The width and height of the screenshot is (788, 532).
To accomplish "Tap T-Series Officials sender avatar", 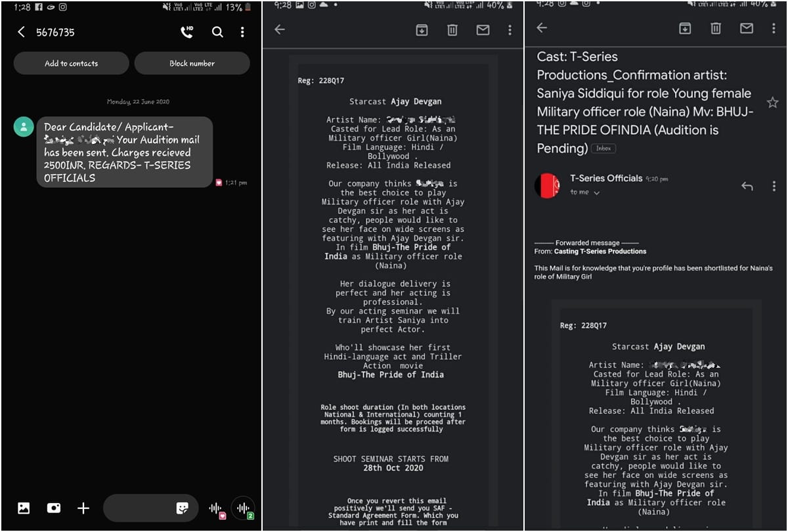I will (547, 186).
